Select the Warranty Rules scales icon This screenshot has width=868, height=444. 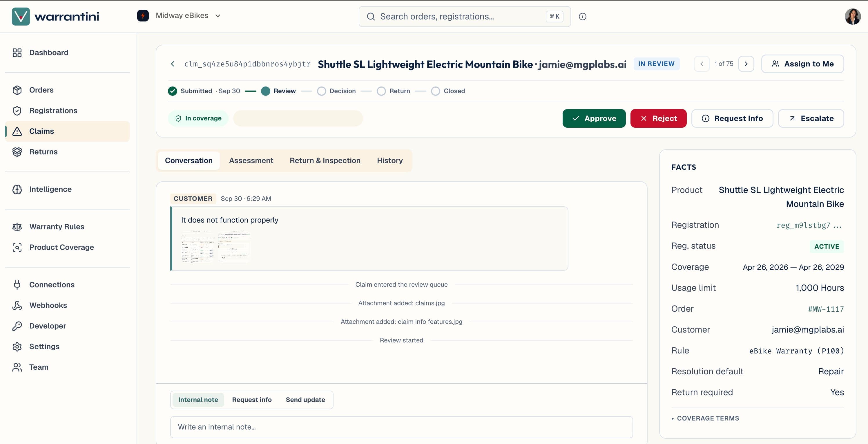(17, 227)
